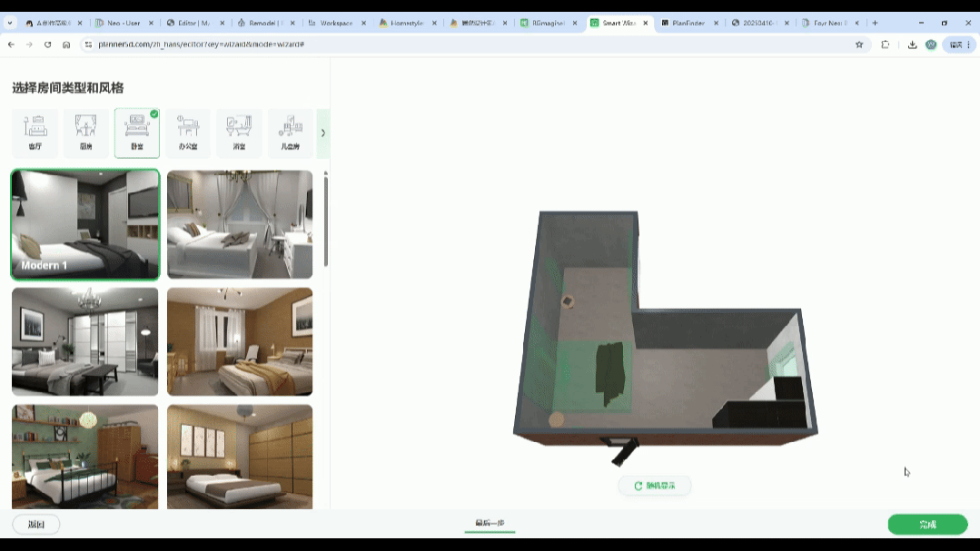
Task: Switch to the Remodel tab
Action: (x=265, y=23)
